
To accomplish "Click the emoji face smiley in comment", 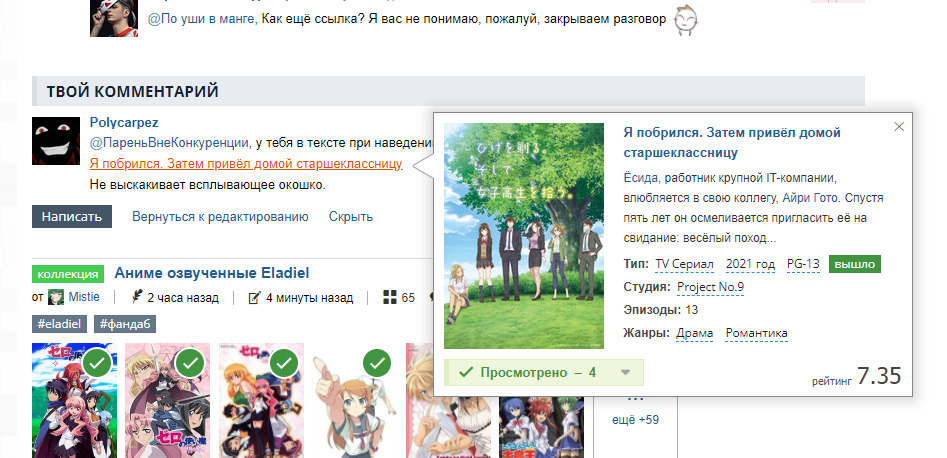I will [685, 20].
